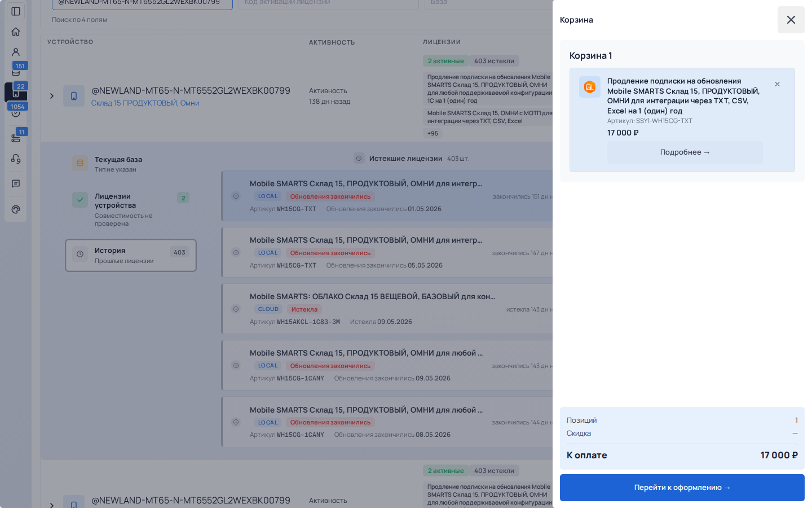Click Подробнее button in cart item

(x=685, y=152)
